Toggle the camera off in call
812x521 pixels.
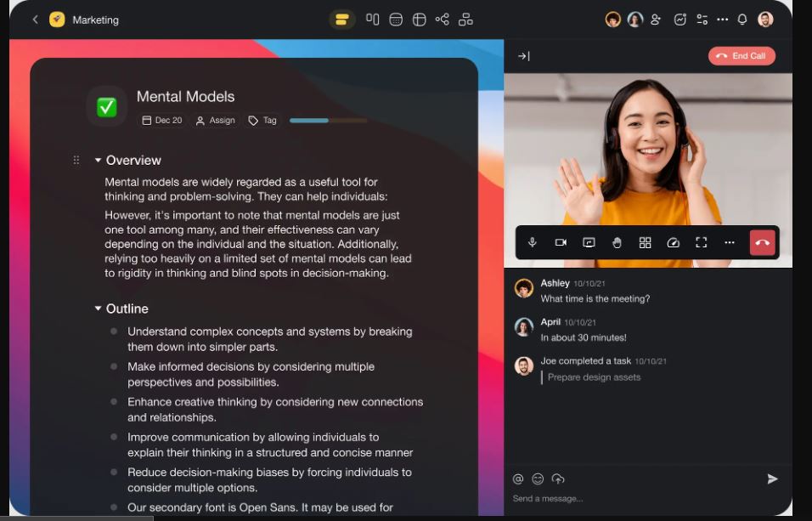point(561,243)
